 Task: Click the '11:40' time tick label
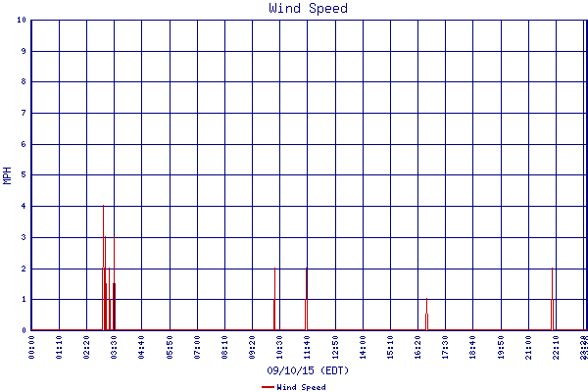[x=307, y=347]
